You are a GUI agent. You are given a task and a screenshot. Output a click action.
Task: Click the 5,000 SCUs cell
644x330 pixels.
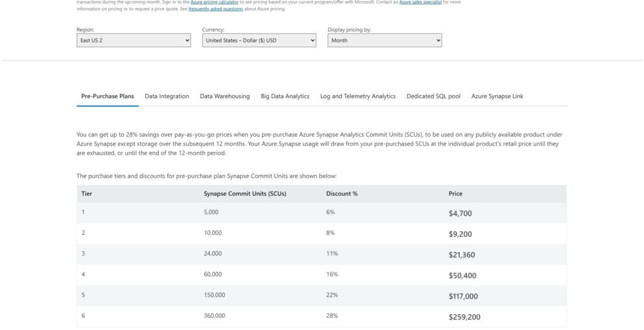click(x=211, y=212)
